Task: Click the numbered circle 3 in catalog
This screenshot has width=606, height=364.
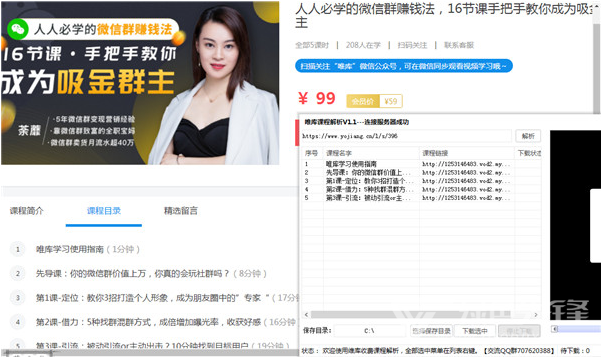Action: click(x=18, y=298)
